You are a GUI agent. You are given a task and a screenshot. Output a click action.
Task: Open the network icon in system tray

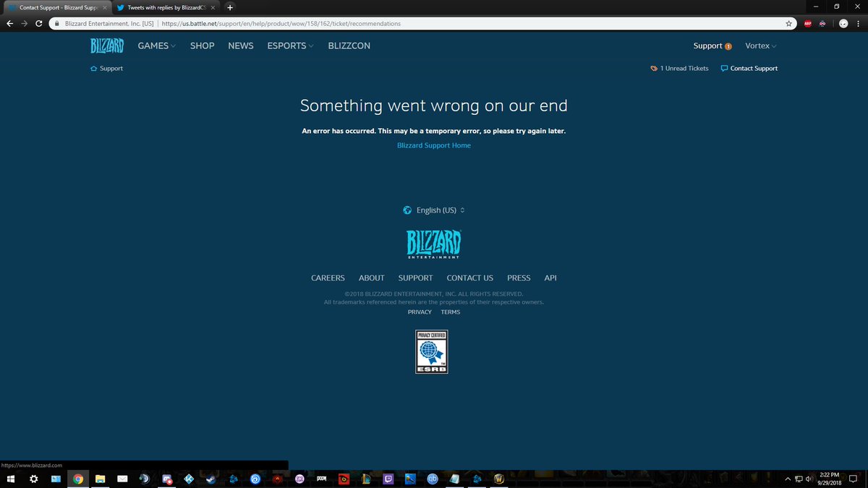pos(799,479)
